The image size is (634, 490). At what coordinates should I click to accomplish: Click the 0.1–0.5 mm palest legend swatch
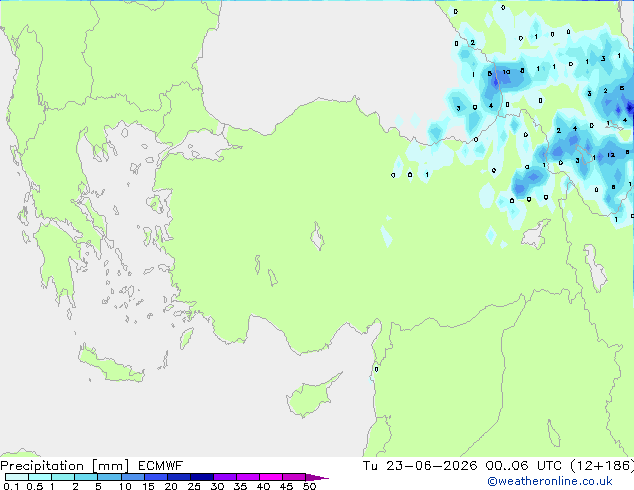point(17,477)
